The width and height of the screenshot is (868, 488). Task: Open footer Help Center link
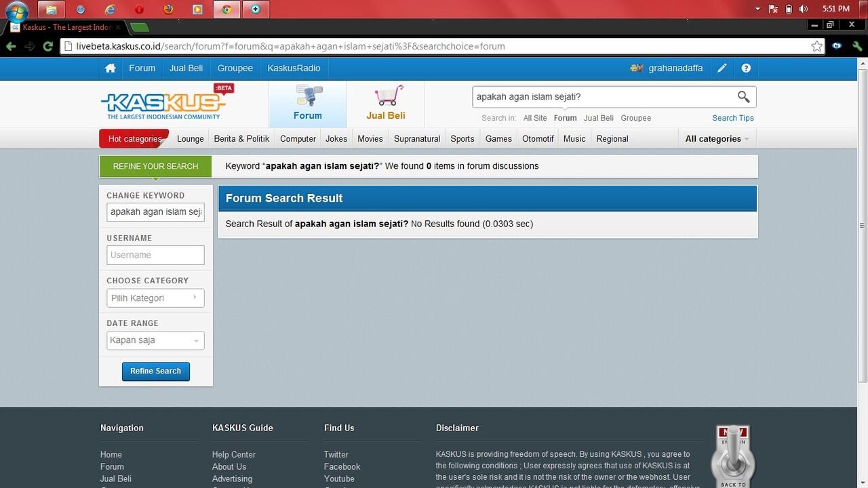pos(233,455)
